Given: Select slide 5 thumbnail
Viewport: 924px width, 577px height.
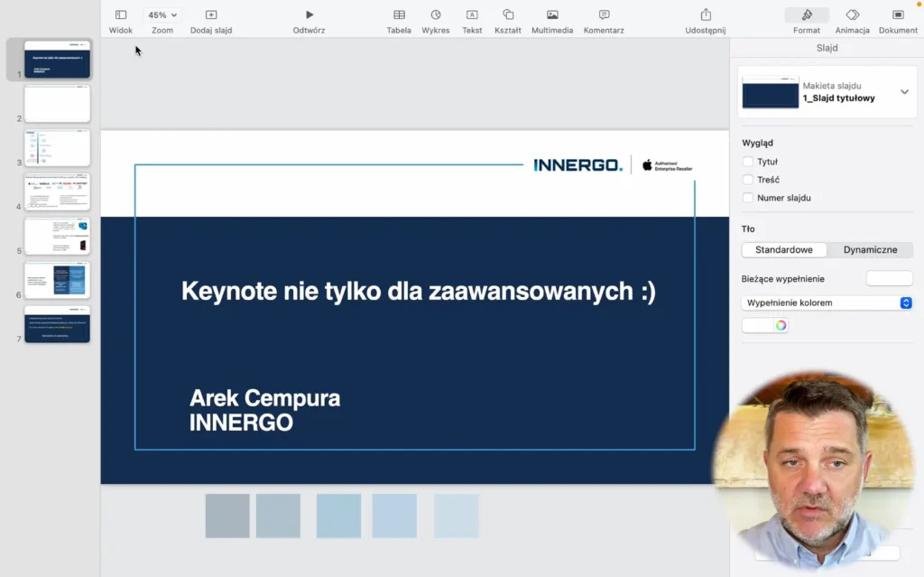Looking at the screenshot, I should click(x=57, y=236).
